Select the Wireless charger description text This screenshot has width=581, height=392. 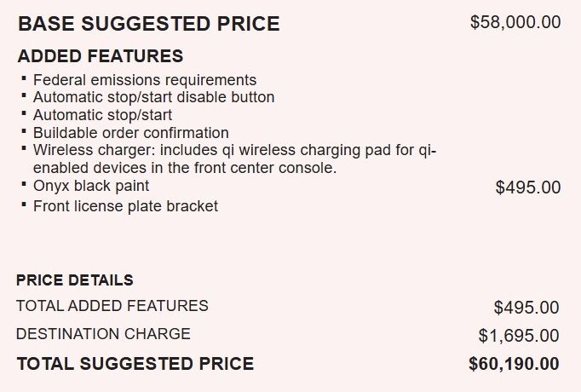point(234,159)
